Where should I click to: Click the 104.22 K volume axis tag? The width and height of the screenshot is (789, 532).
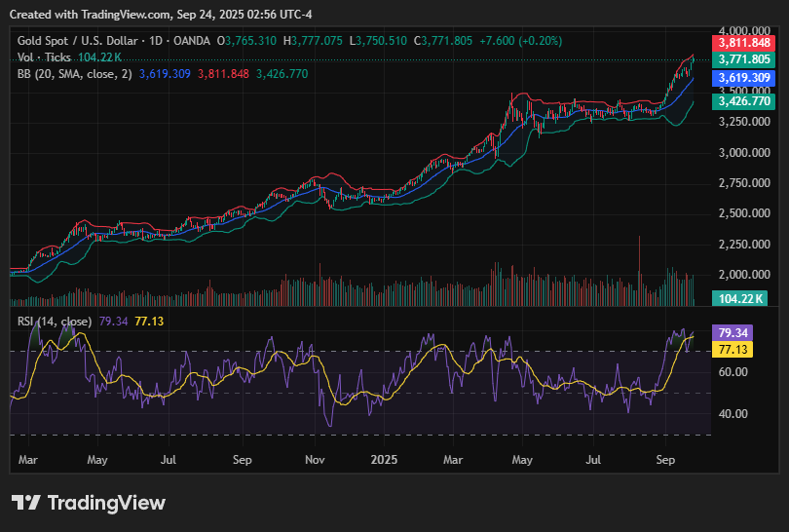[739, 298]
